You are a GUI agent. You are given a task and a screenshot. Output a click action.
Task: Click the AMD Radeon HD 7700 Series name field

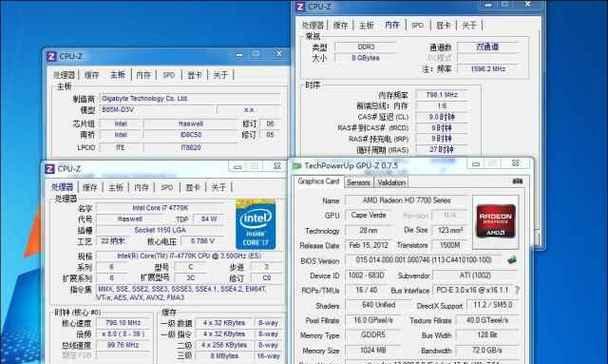pyautogui.click(x=407, y=200)
